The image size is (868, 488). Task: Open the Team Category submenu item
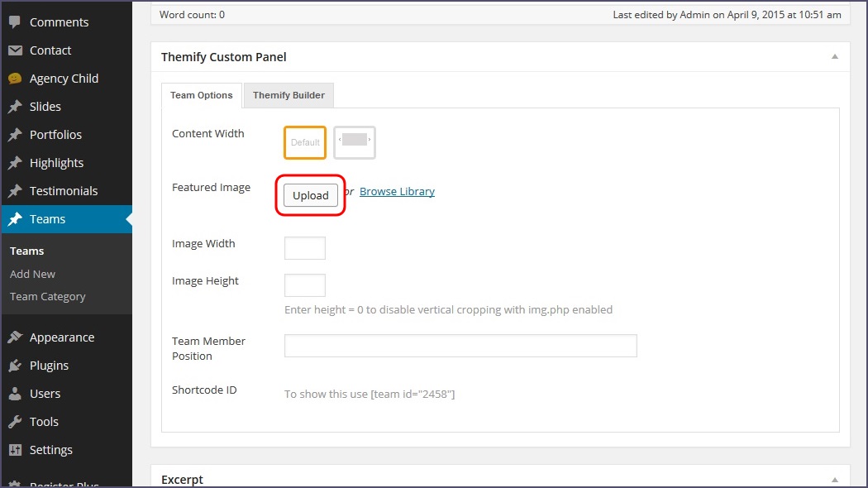(x=48, y=296)
